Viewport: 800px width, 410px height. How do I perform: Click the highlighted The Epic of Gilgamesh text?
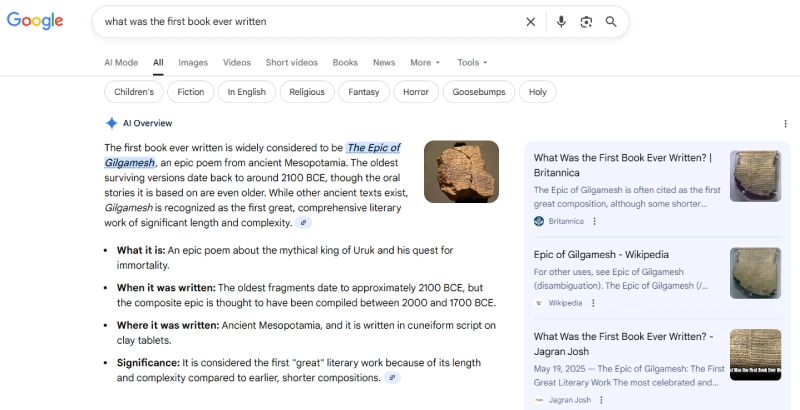(x=374, y=148)
